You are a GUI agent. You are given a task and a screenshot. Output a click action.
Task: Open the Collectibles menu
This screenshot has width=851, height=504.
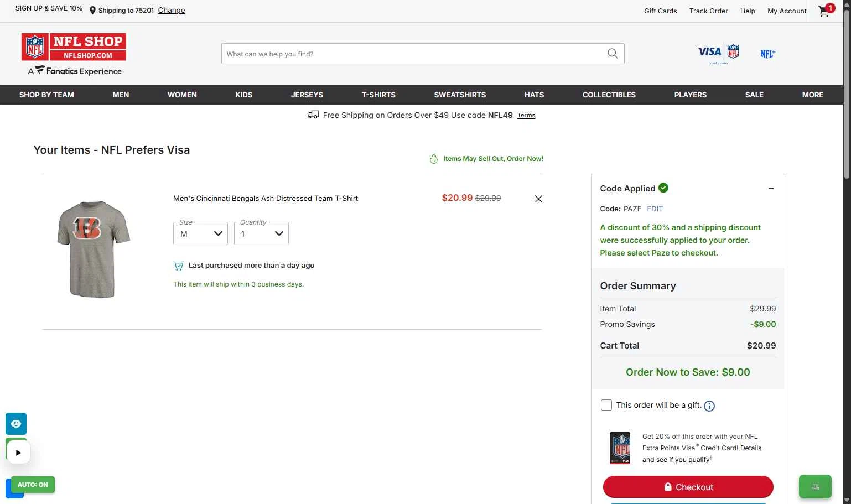tap(609, 95)
